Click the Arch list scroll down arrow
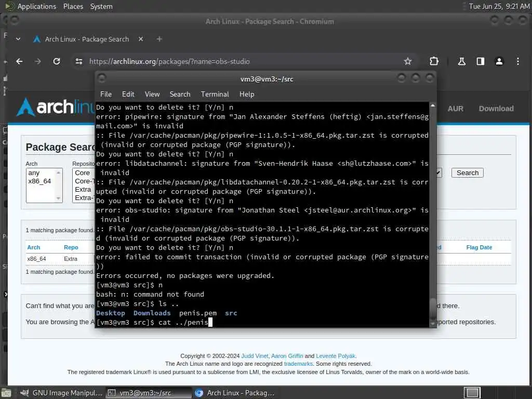The height and width of the screenshot is (399, 532). coord(58,198)
